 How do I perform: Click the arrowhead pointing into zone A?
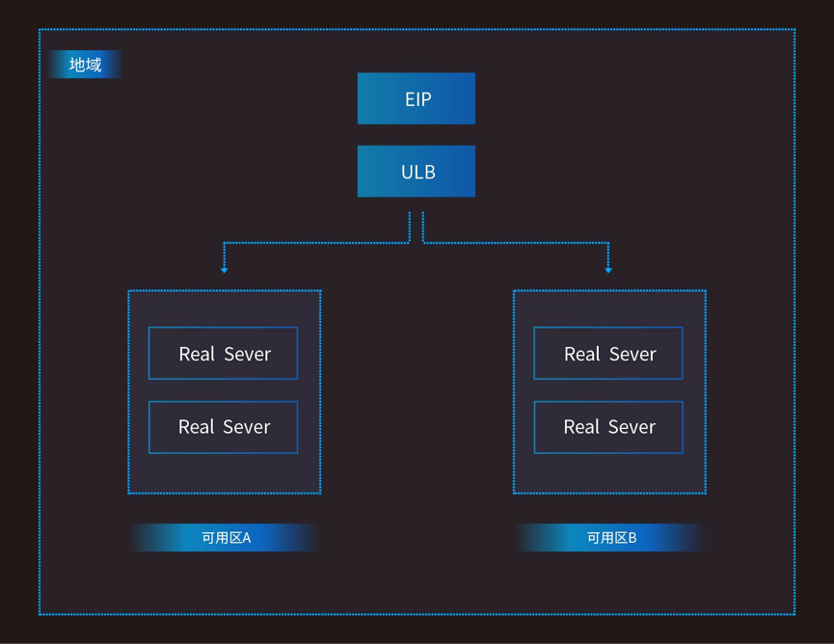[224, 270]
